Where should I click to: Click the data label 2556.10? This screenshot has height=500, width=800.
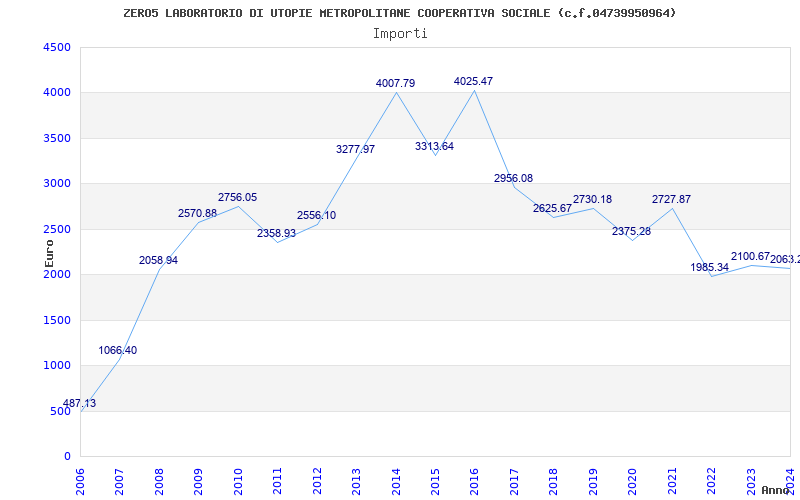point(316,216)
